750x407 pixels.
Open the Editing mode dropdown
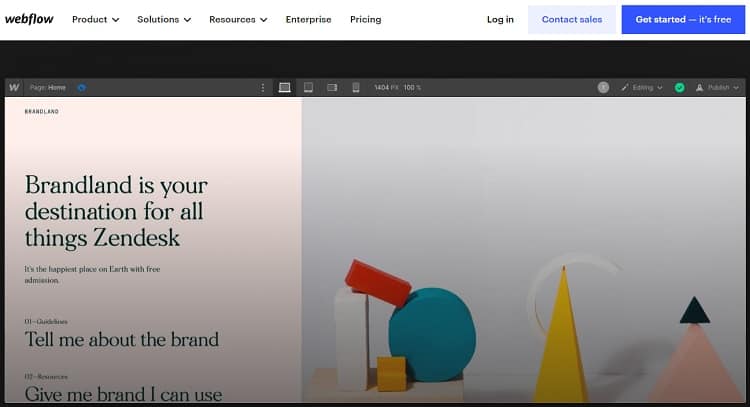[642, 88]
